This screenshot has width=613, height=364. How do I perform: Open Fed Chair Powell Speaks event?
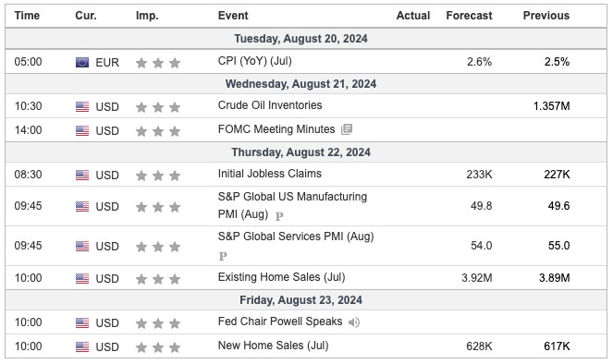coord(280,322)
